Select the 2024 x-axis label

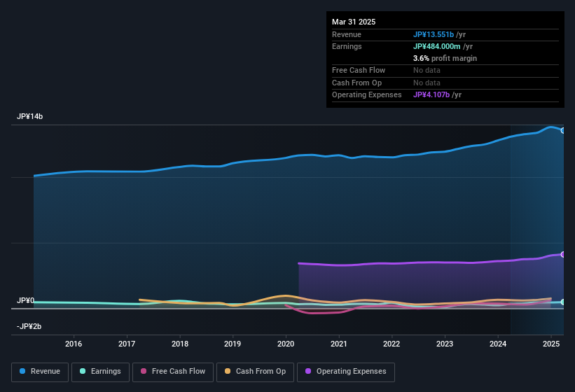[498, 344]
